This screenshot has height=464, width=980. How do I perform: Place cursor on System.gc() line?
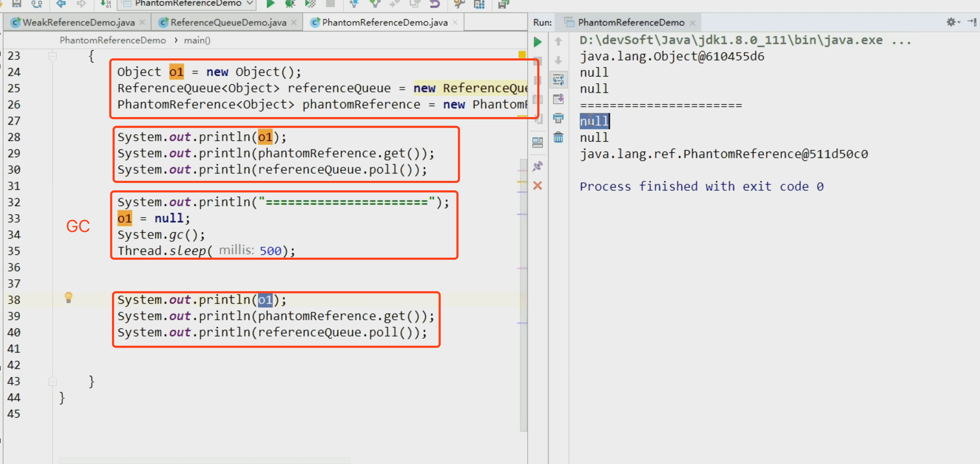161,235
